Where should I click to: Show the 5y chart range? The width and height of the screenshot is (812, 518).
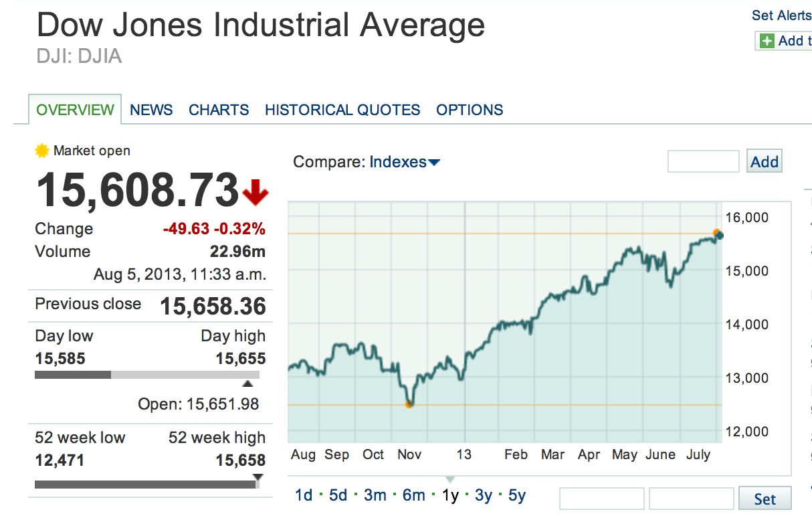pos(517,495)
